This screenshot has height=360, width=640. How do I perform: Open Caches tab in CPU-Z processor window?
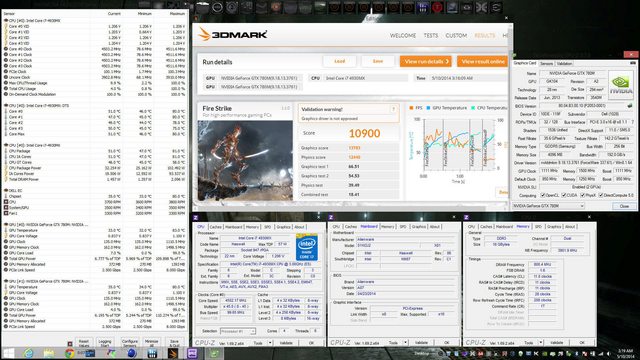[216, 227]
